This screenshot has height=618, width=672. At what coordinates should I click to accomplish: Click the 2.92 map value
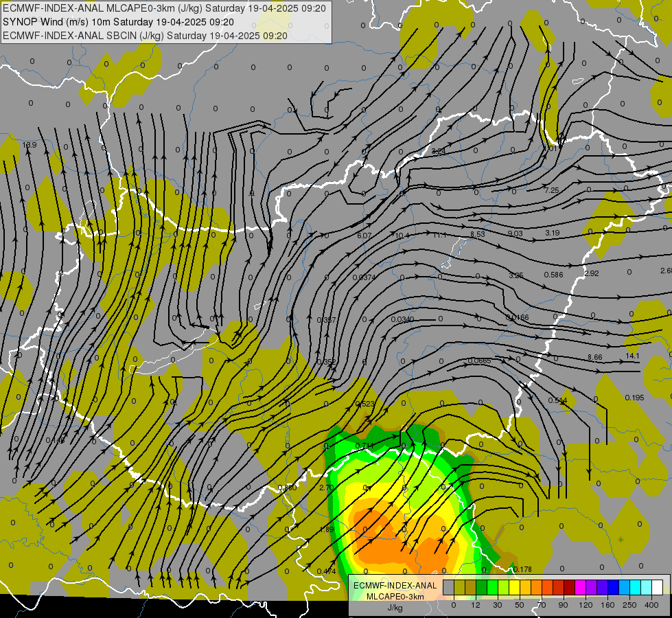(x=592, y=273)
